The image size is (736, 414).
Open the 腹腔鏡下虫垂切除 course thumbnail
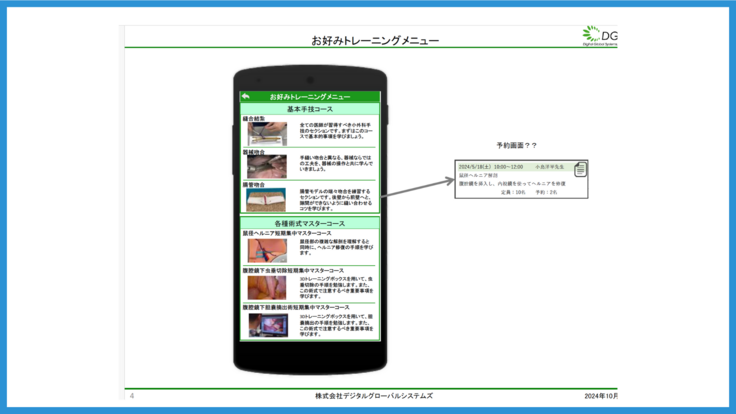tap(267, 288)
